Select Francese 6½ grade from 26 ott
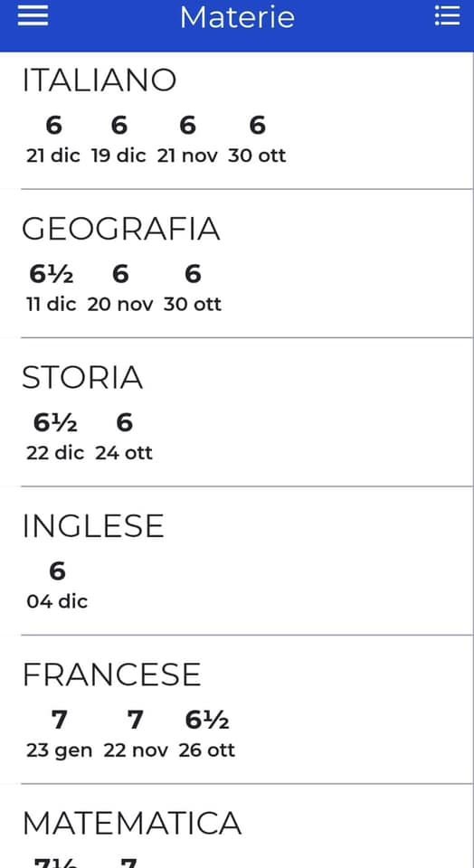Screen dimensions: 474x868 [x=206, y=734]
